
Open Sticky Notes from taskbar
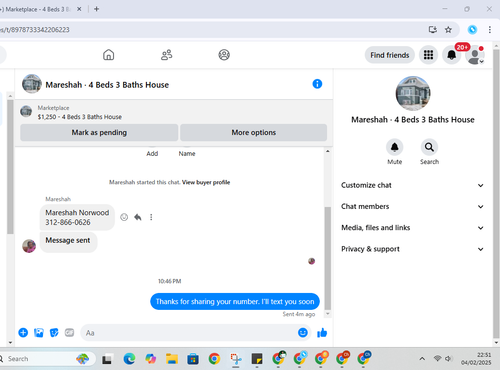(257, 359)
